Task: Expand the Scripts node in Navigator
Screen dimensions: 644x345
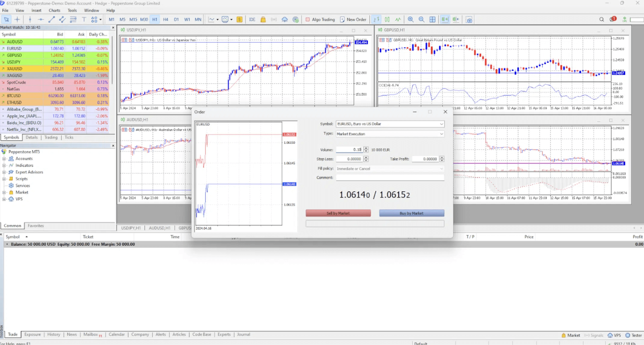Action: pyautogui.click(x=4, y=179)
